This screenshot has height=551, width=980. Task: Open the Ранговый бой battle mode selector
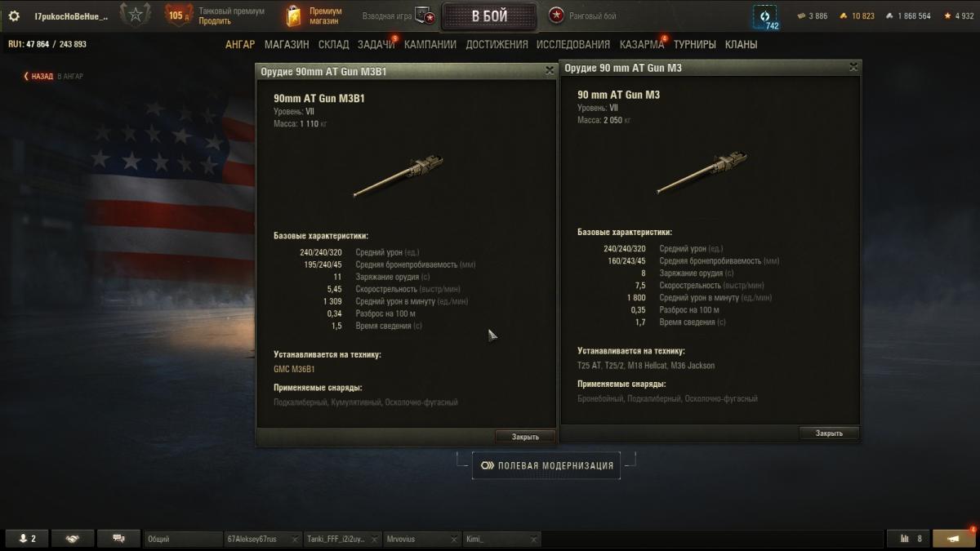(583, 16)
